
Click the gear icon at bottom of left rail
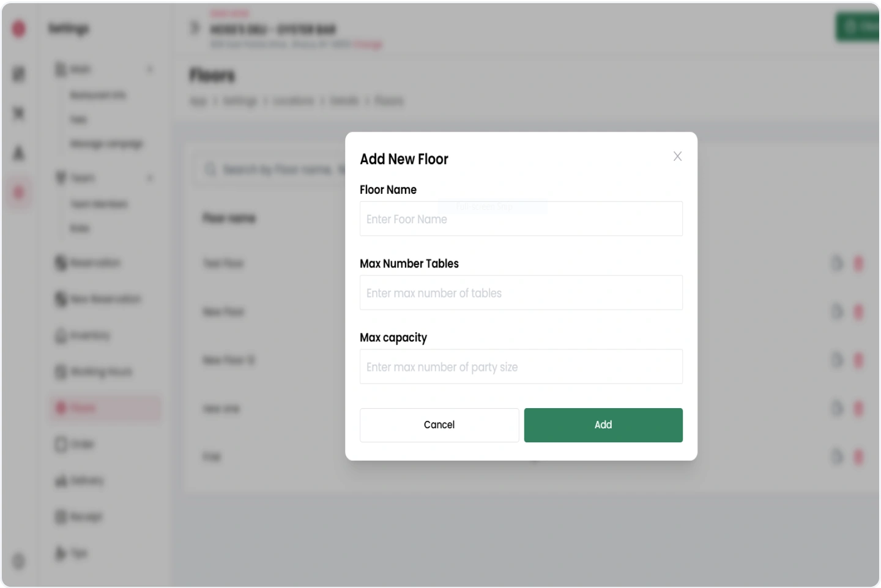[x=19, y=561]
